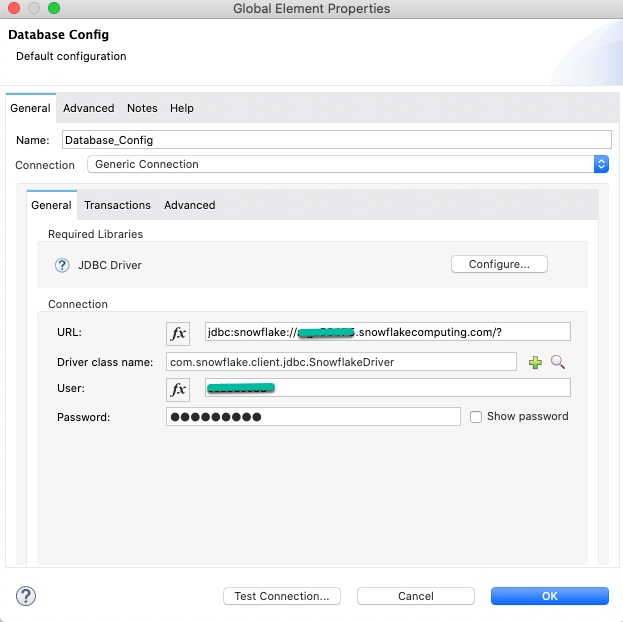Select the inner Transactions tab
623x622 pixels.
tap(117, 205)
